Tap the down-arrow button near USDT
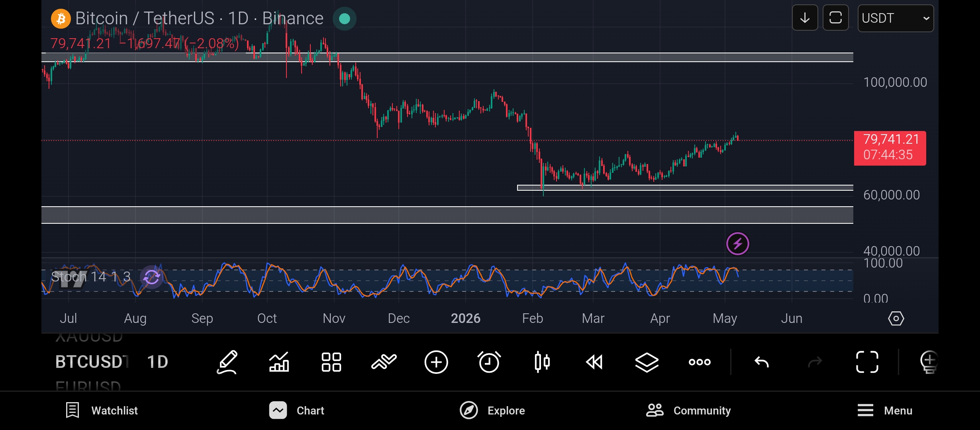This screenshot has width=980, height=430. 805,18
